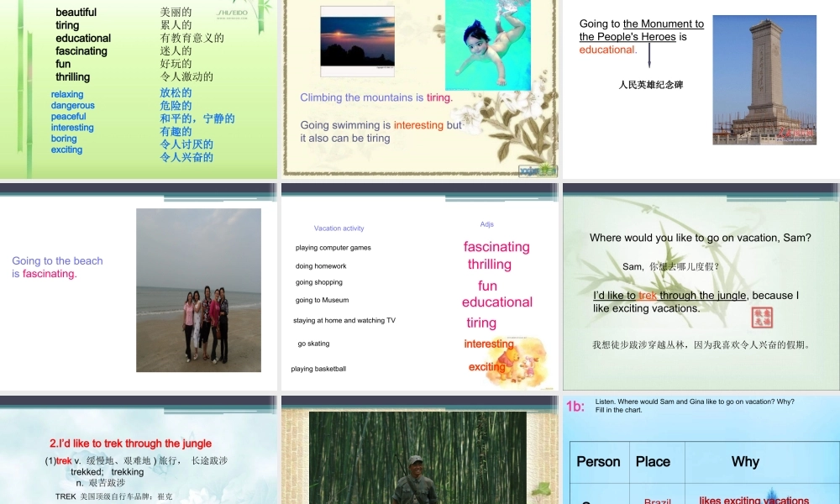Click the heading '2.I'd like to trek through the jungle'
The image size is (840, 504).
(x=131, y=444)
